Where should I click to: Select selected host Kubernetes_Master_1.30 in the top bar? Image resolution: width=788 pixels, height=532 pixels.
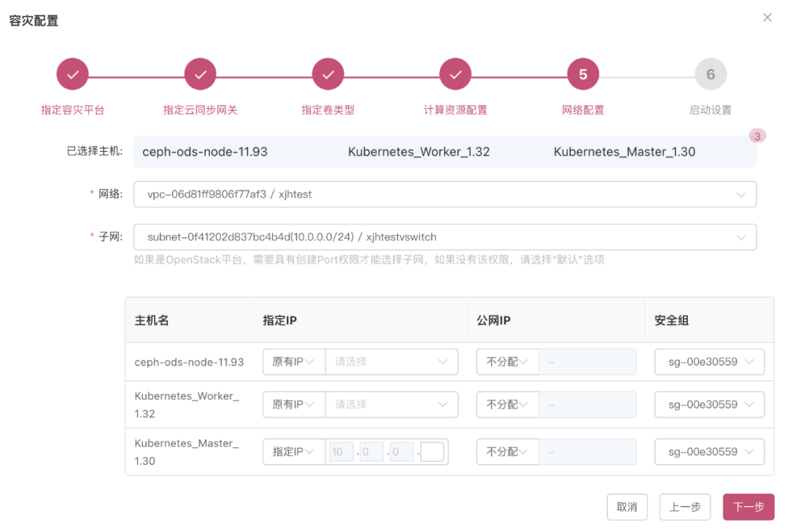pyautogui.click(x=624, y=152)
